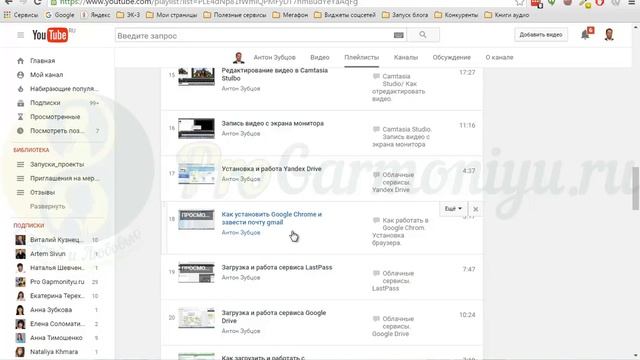
Task: Open the Мегафон bookmarks folder
Action: pyautogui.click(x=290, y=15)
